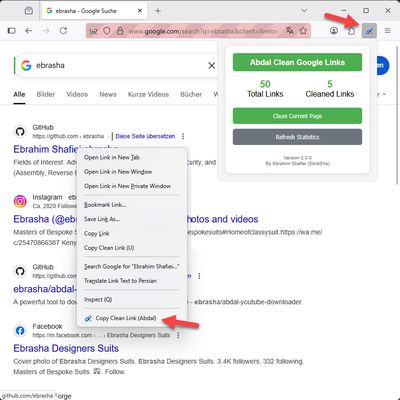Choose 'Search Google for "Ebrahim Shafiei…"'

click(x=132, y=266)
